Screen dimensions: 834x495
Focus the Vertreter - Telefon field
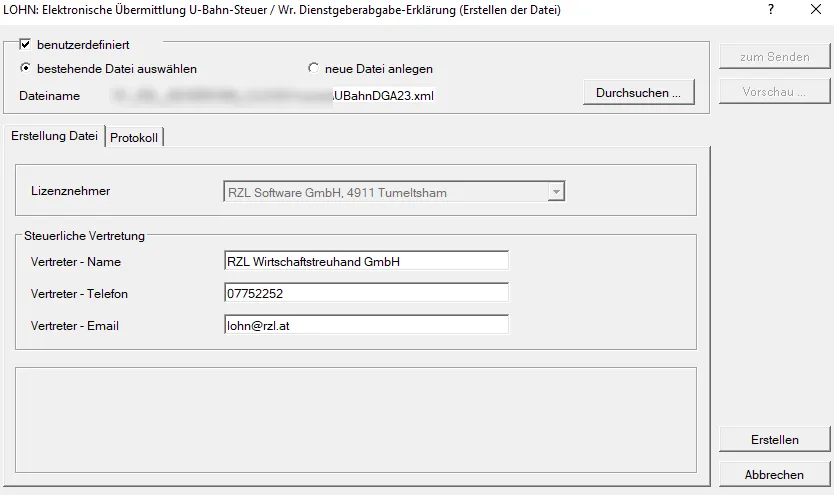click(x=366, y=293)
